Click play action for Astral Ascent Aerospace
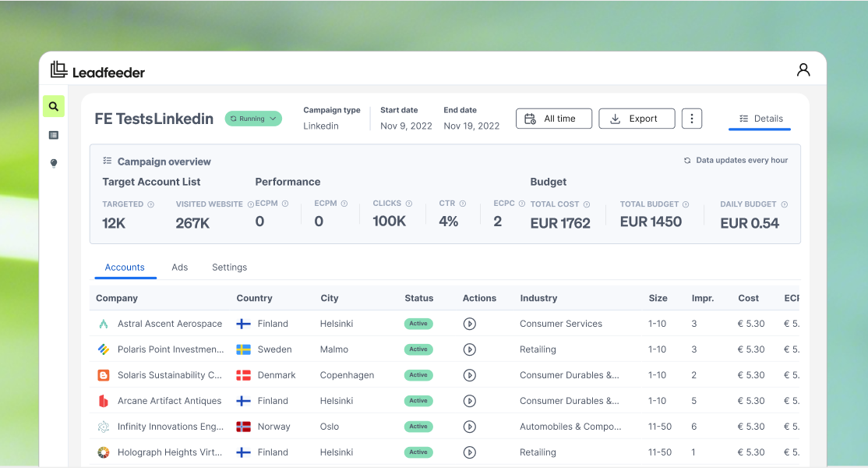 pyautogui.click(x=469, y=324)
